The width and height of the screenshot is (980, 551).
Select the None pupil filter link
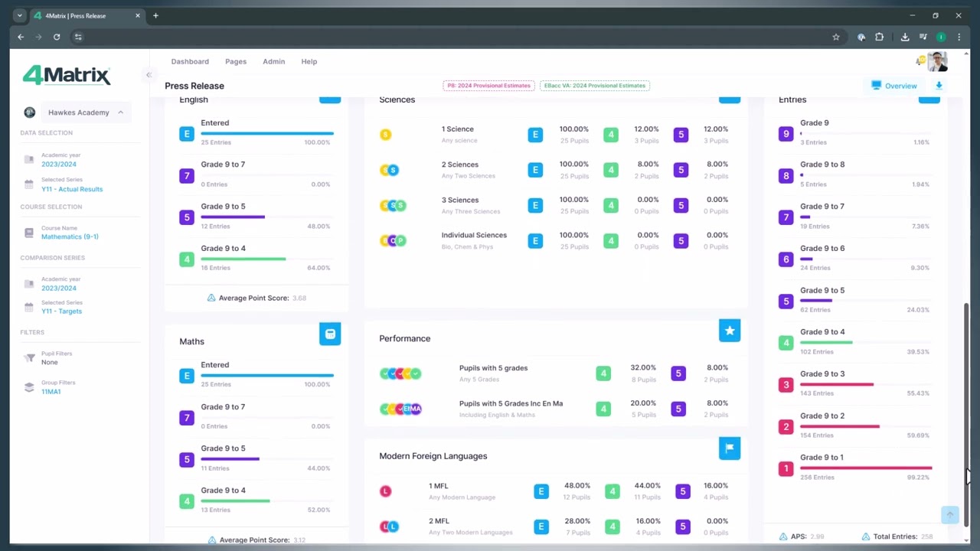coord(50,362)
